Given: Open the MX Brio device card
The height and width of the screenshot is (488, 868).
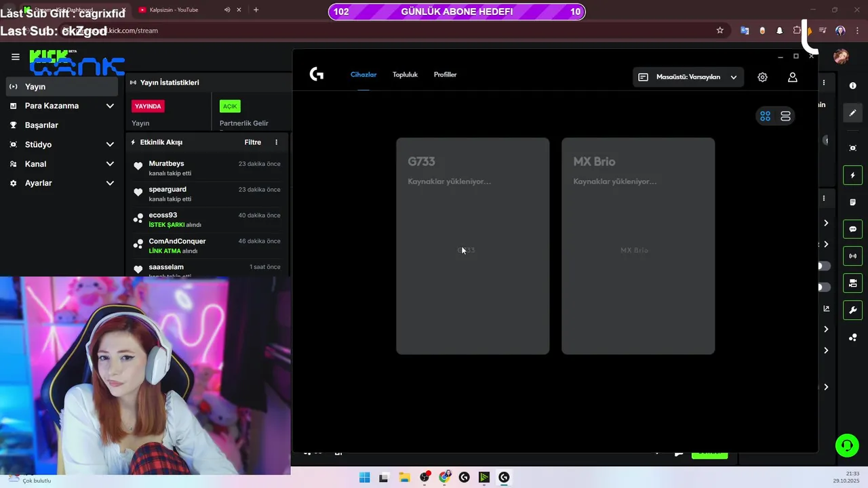Looking at the screenshot, I should 638,246.
